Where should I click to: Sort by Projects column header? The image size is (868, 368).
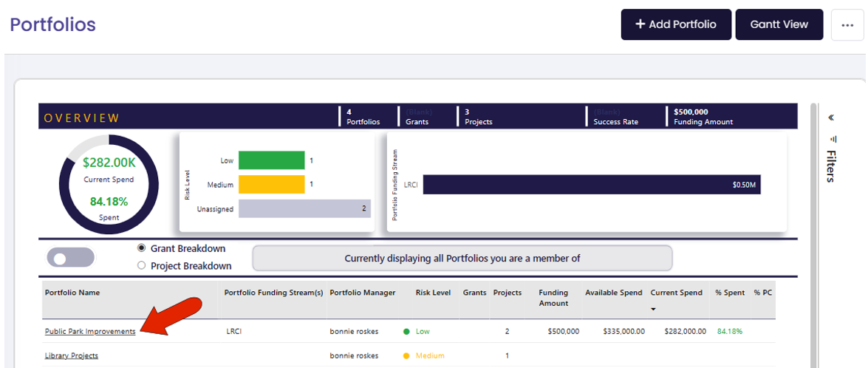[x=507, y=293]
